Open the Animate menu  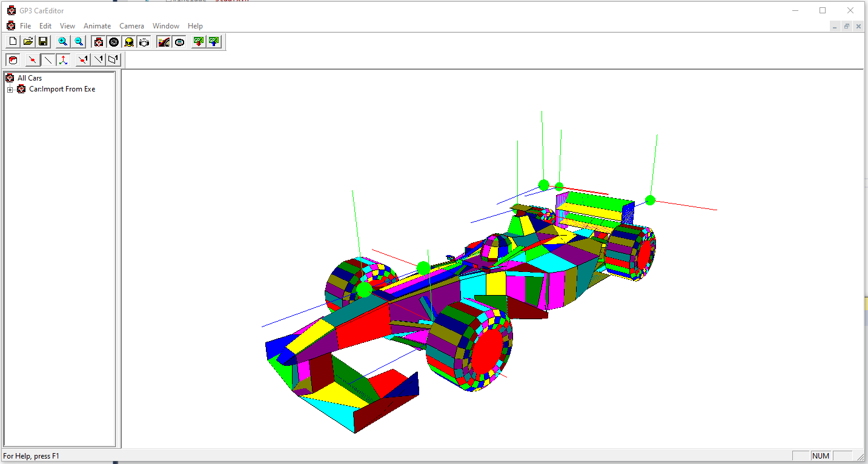[x=97, y=26]
